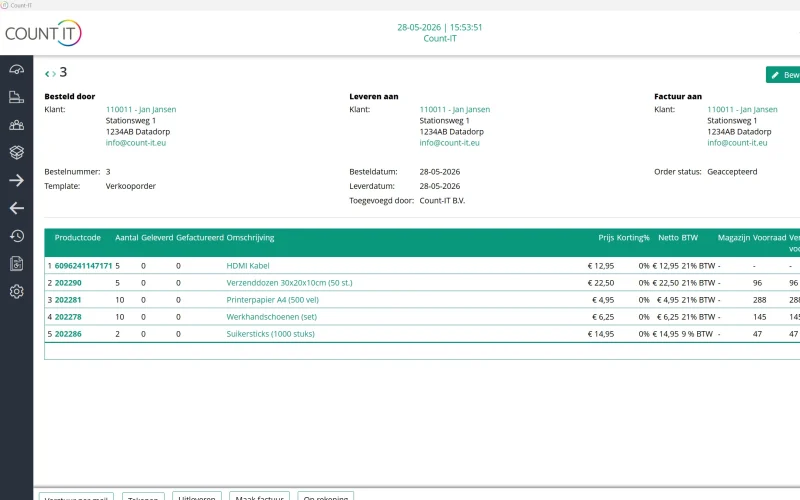Click the Voorraad column header
Screen dimensions: 800x500
(769, 238)
